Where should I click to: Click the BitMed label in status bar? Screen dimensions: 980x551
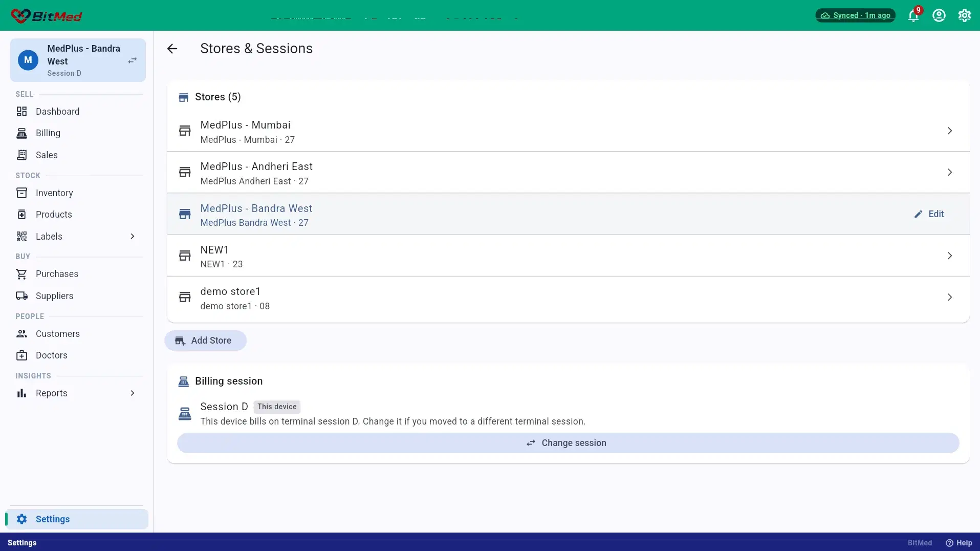(920, 543)
